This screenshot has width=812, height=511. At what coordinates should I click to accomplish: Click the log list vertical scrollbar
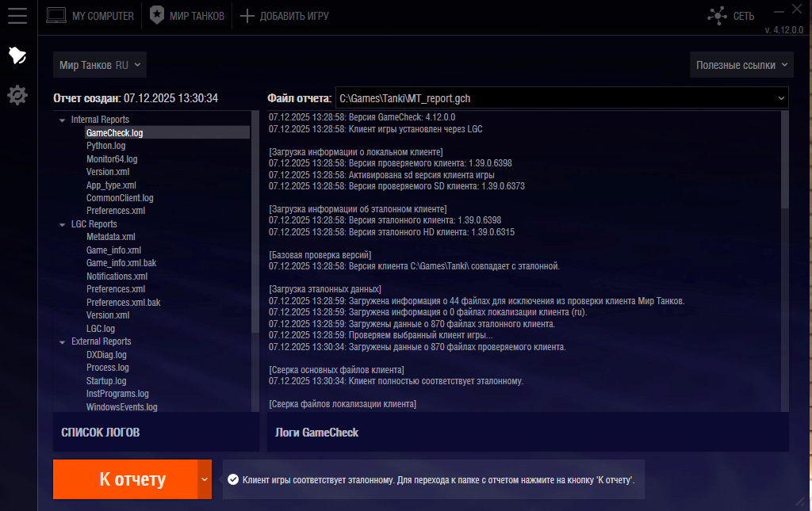click(255, 223)
